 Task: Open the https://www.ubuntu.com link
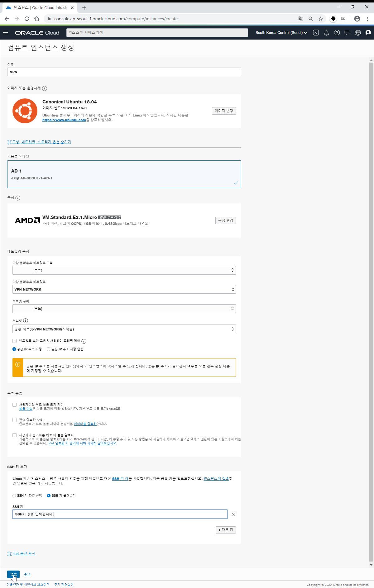[64, 120]
